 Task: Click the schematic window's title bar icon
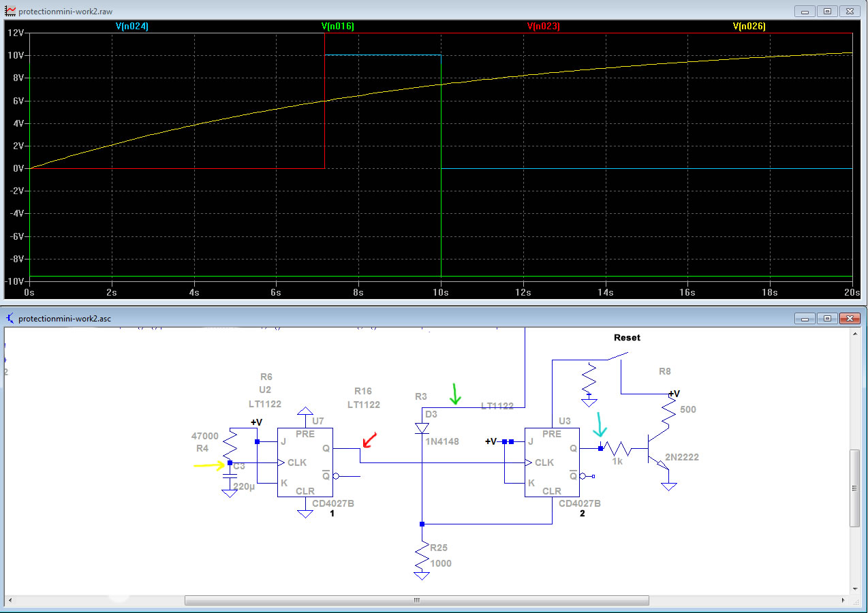(10, 318)
